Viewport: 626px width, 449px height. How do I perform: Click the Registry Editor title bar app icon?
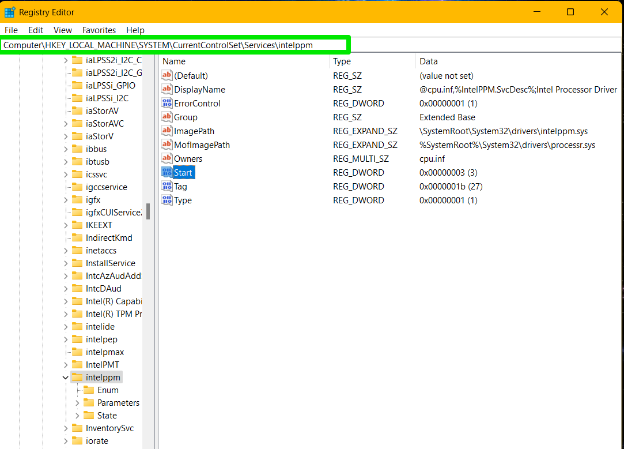coord(10,12)
